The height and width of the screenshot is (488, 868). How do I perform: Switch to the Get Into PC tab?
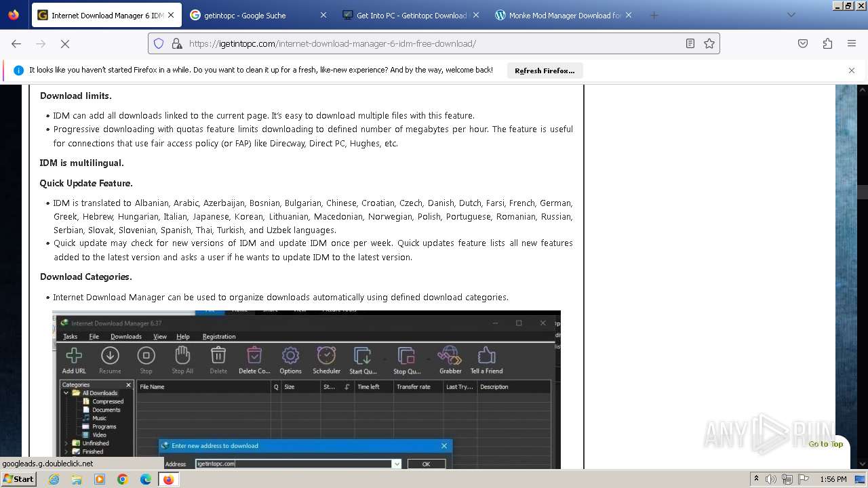(x=411, y=15)
